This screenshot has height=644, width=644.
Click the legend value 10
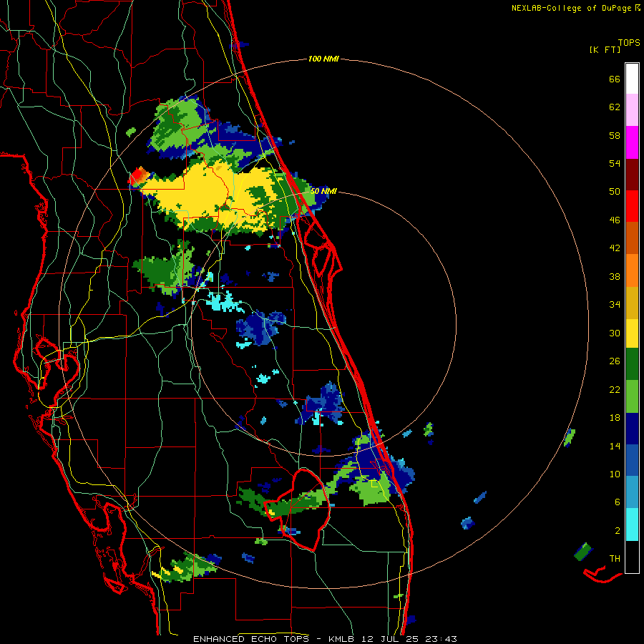(x=615, y=474)
